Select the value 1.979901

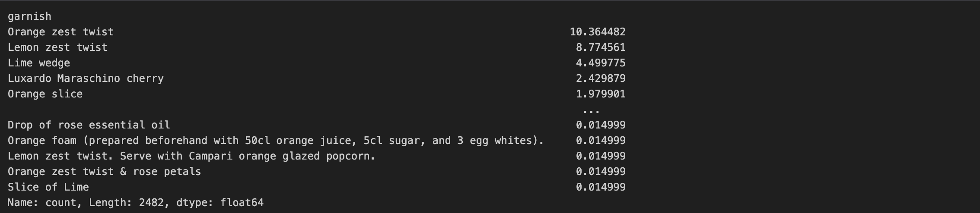(x=601, y=94)
